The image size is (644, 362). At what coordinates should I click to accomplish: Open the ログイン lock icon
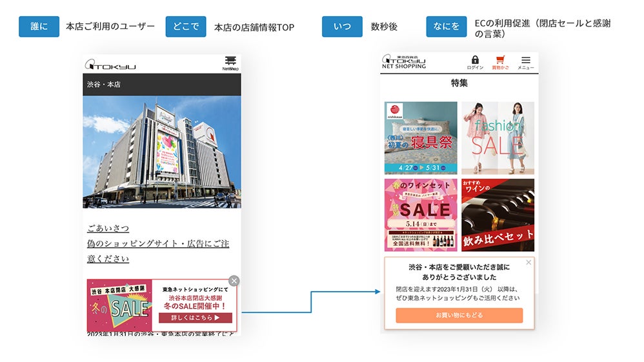[475, 63]
